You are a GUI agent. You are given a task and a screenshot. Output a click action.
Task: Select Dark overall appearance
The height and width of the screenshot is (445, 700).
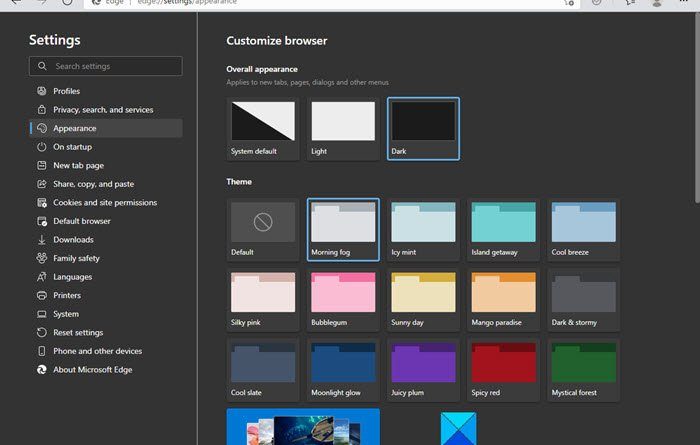pyautogui.click(x=423, y=129)
